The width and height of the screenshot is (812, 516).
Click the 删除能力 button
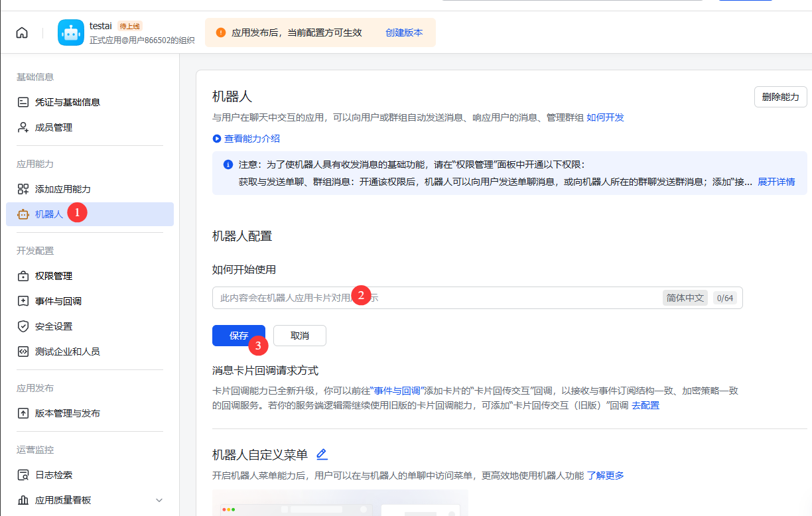(780, 96)
